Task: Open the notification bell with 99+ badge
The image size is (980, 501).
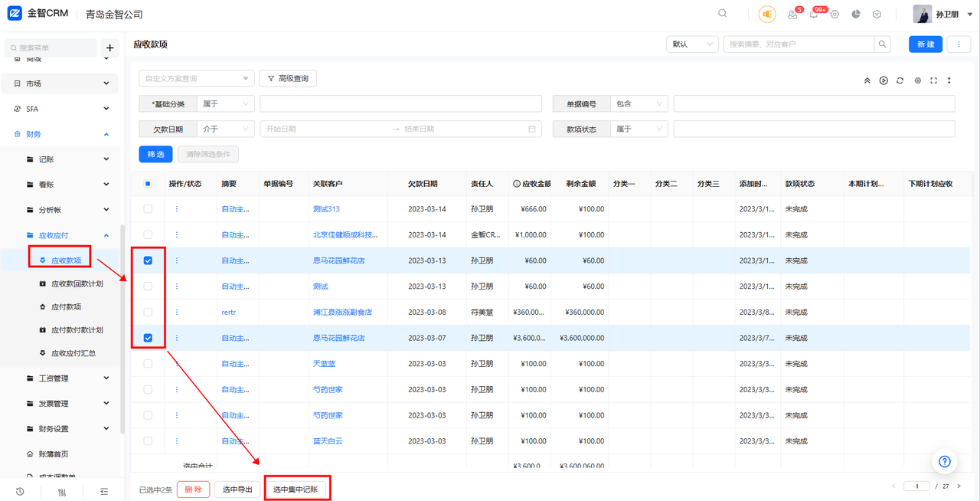Action: [814, 15]
